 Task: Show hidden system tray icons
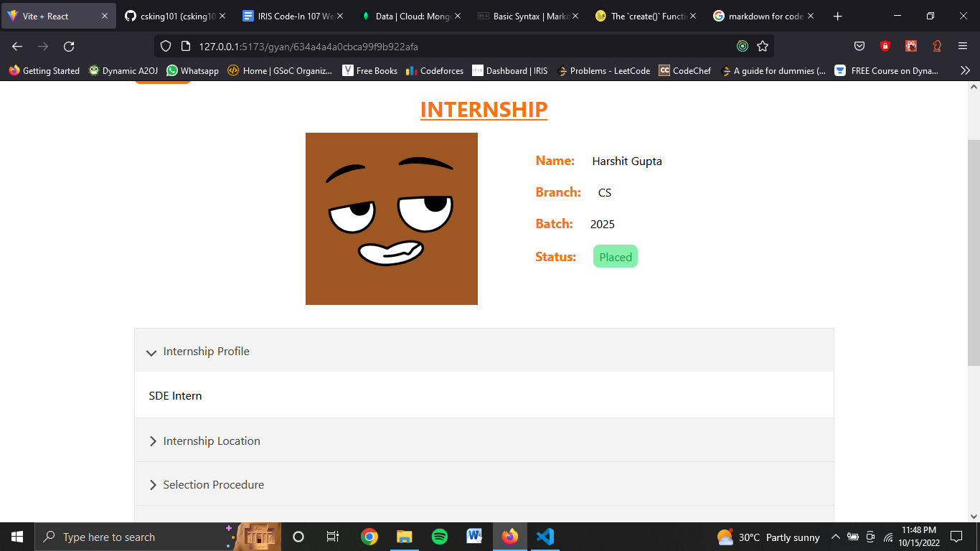(x=835, y=537)
